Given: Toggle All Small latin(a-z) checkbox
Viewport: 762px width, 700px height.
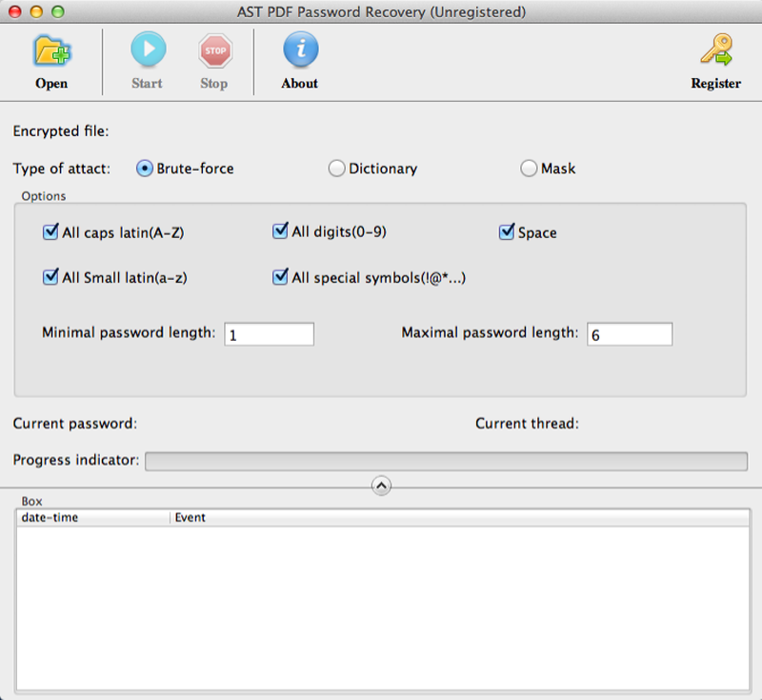Looking at the screenshot, I should (x=50, y=277).
